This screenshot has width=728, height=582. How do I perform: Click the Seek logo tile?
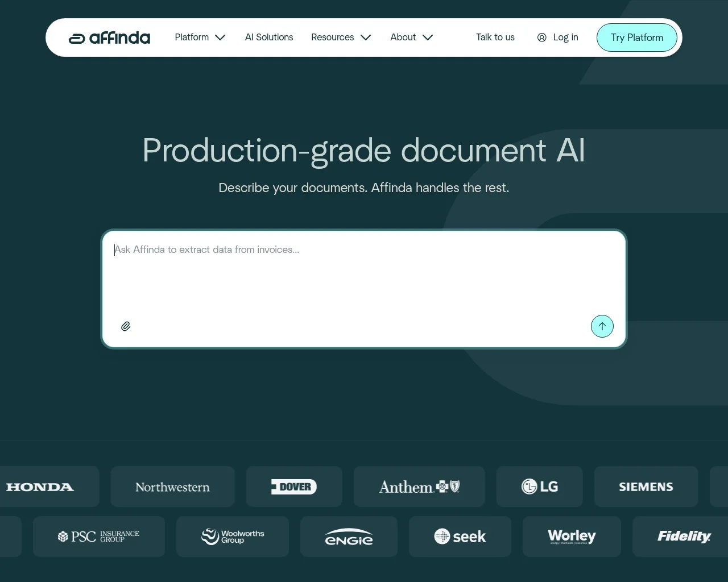coord(460,537)
